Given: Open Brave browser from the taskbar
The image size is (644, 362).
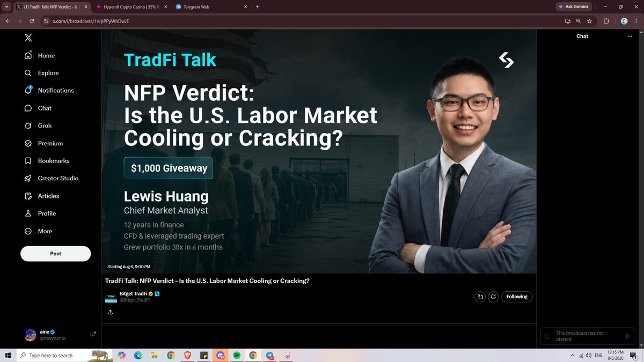Looking at the screenshot, I should (x=187, y=356).
